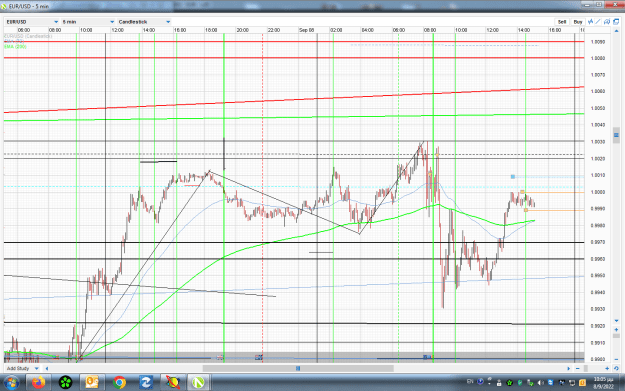Image resolution: width=625 pixels, height=391 pixels.
Task: Open the green N trading app
Action: pyautogui.click(x=198, y=383)
